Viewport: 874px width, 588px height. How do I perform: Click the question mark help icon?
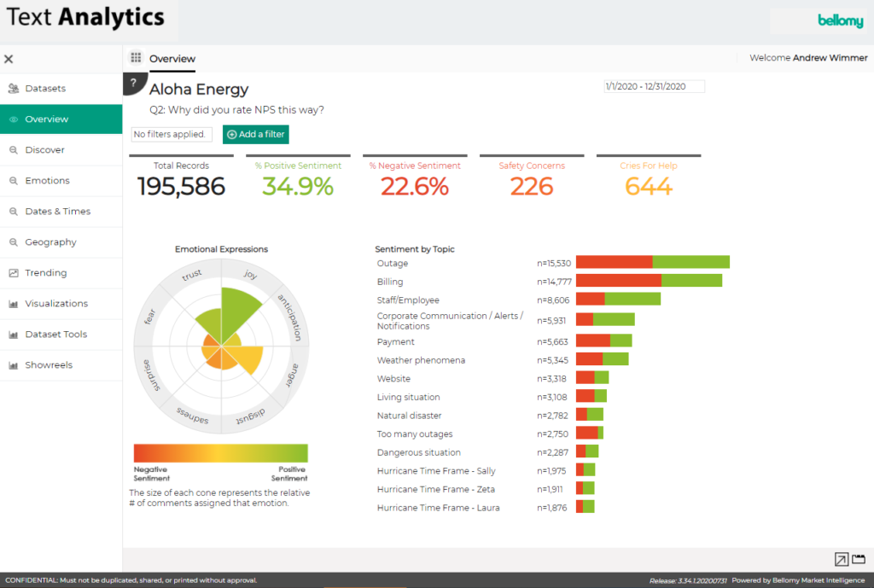coord(133,83)
